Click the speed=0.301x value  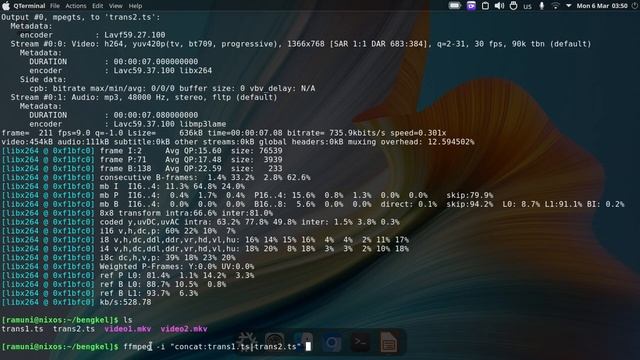[x=418, y=133]
